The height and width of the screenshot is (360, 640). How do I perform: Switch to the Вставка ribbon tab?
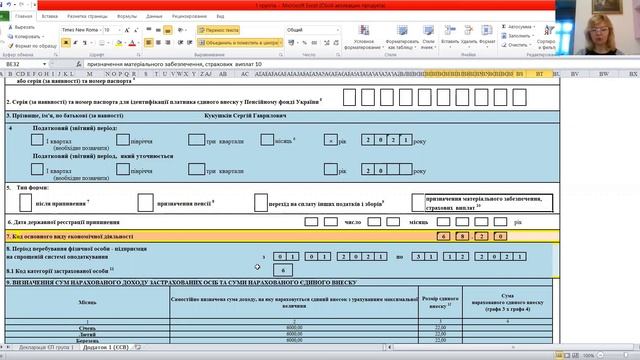(49, 16)
